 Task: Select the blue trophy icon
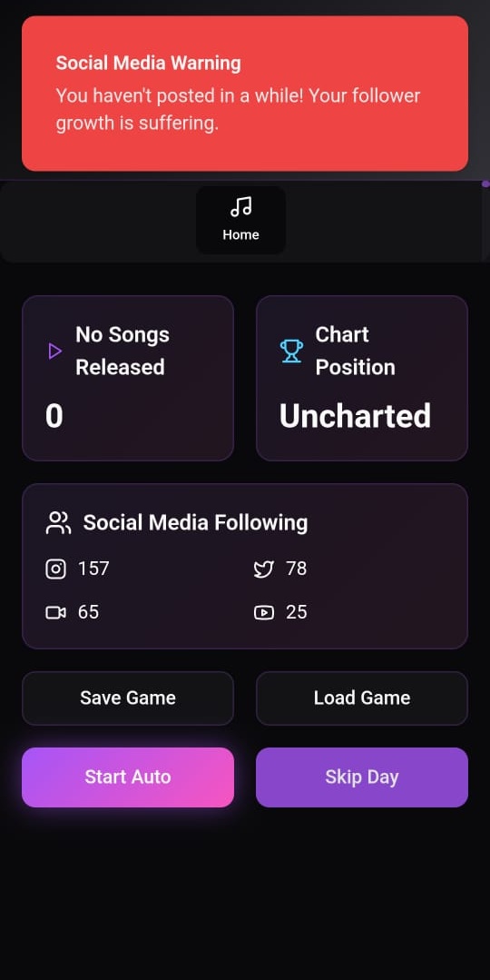(x=291, y=351)
